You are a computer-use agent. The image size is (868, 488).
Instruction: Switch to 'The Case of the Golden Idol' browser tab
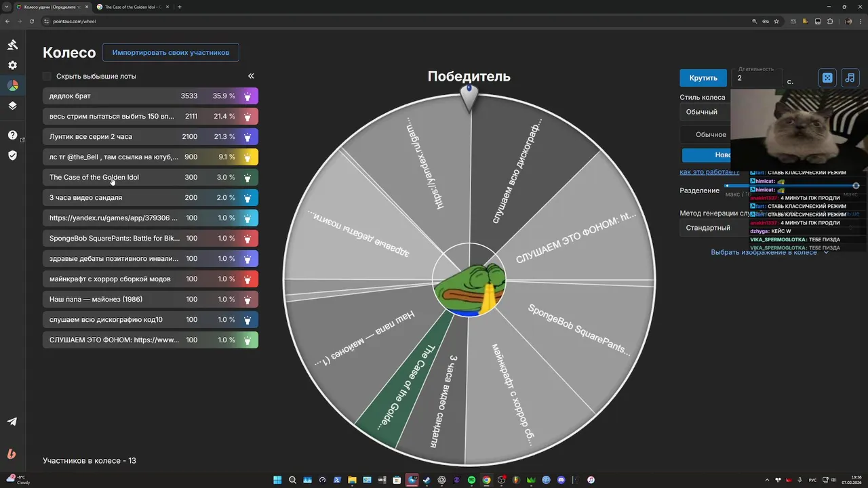click(132, 7)
